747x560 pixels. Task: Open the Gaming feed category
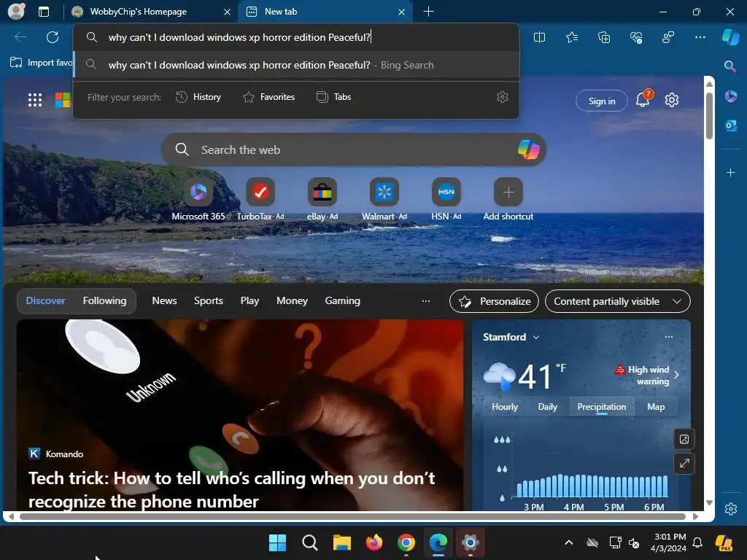pyautogui.click(x=343, y=301)
